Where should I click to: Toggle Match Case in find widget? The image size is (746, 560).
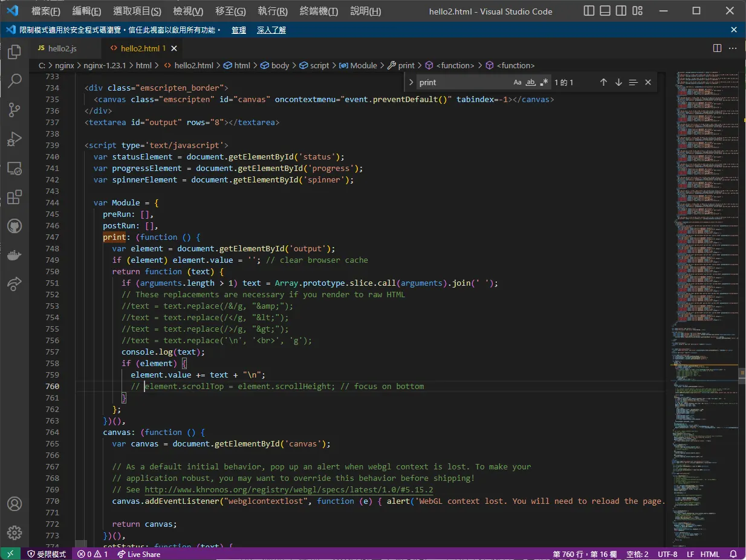click(517, 82)
